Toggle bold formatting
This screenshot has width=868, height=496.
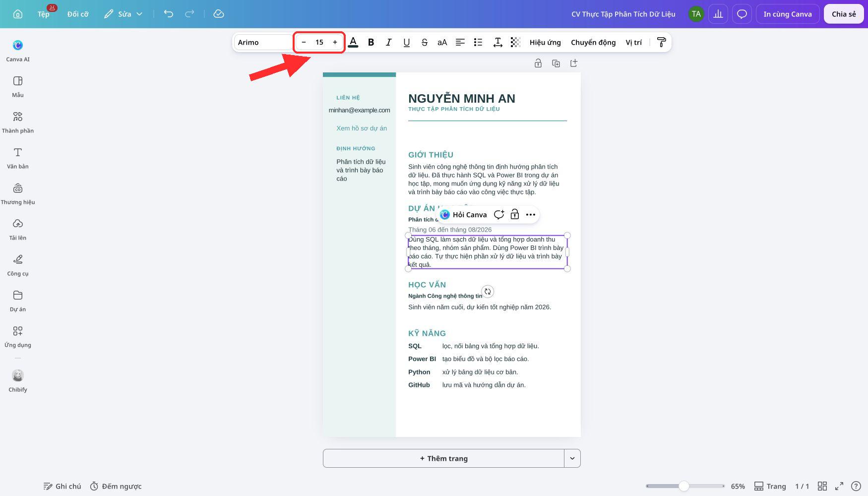tap(371, 42)
